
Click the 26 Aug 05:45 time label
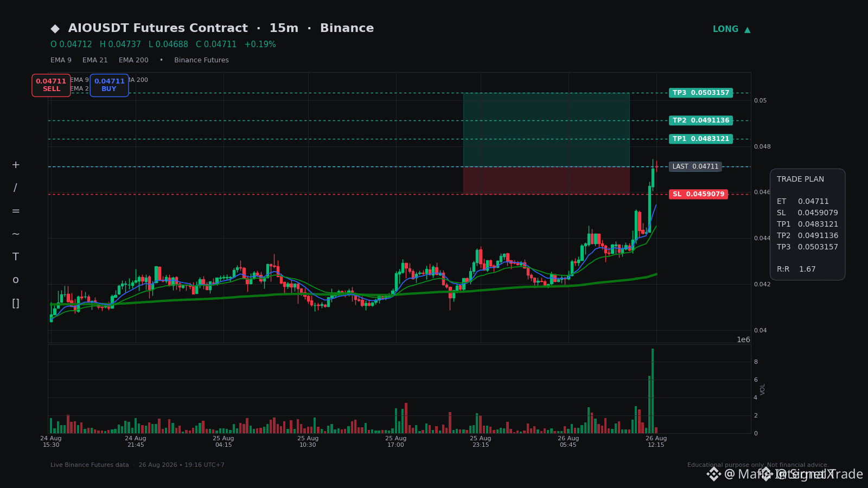click(569, 442)
